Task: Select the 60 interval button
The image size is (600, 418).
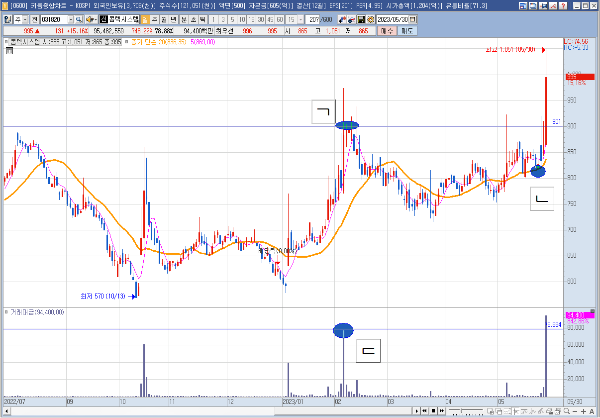Action: (x=280, y=20)
